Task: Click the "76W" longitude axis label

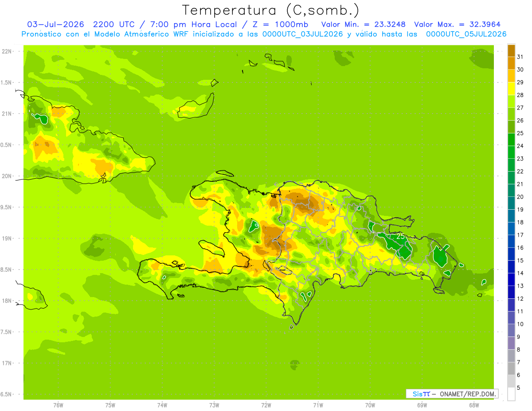Action: pos(58,405)
